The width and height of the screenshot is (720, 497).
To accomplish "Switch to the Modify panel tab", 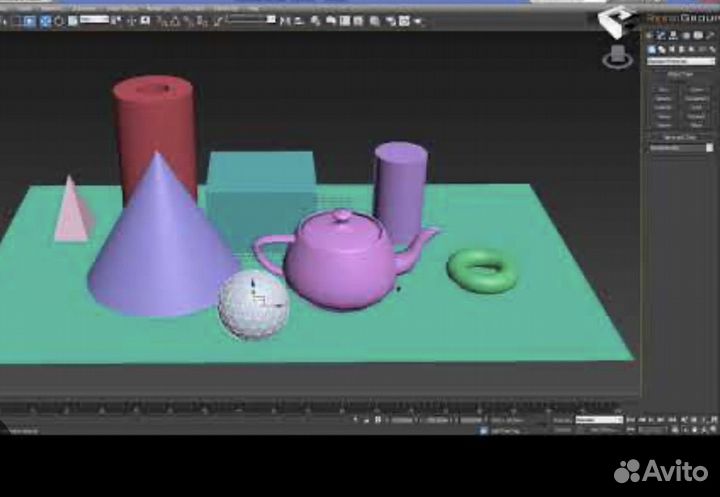I will 661,36.
